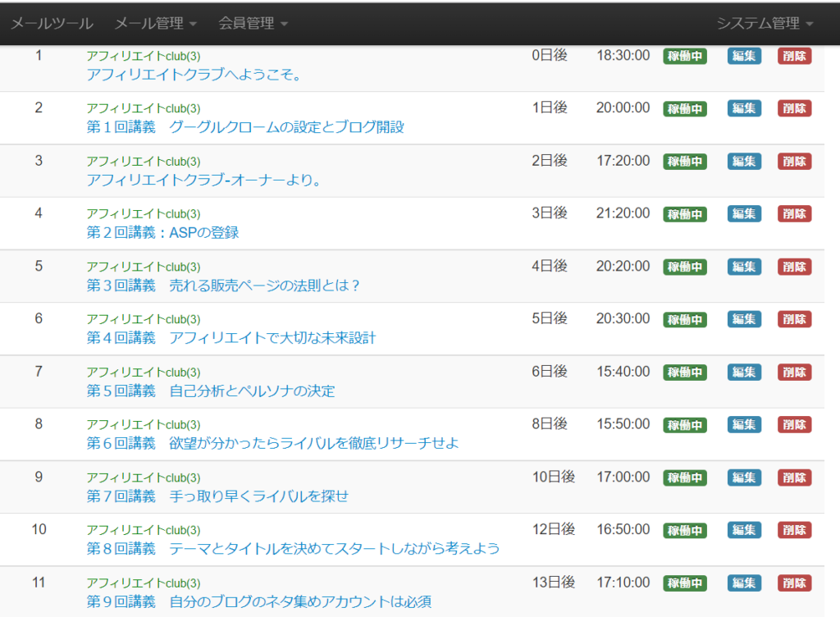The height and width of the screenshot is (617, 840).
Task: Open the 第１回講義 グーグルクロームの設定 mail link
Action: point(245,127)
